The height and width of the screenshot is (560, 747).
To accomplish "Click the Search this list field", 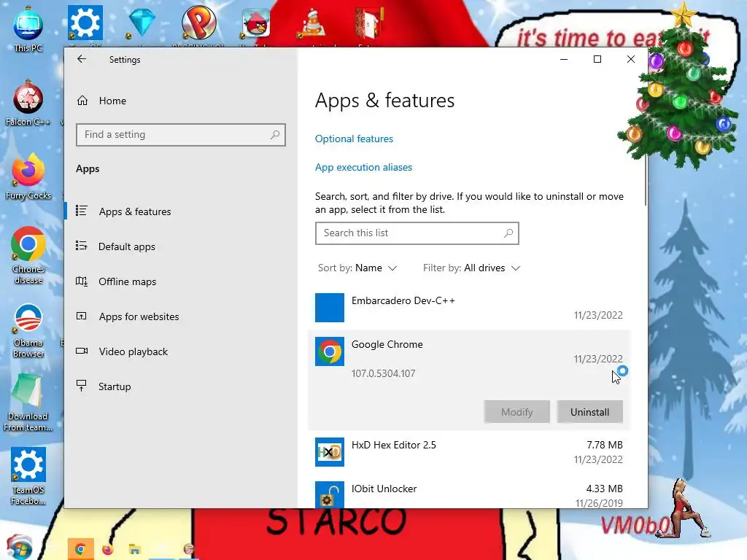I will [417, 233].
